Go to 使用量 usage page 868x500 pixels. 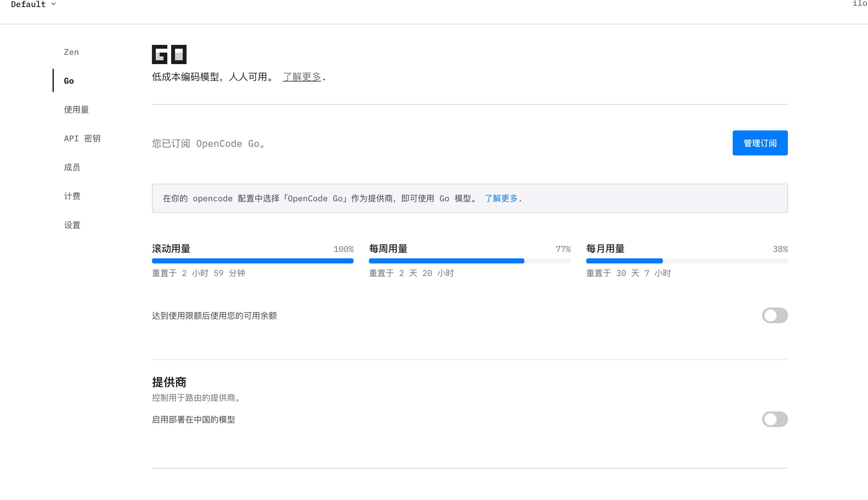[76, 110]
